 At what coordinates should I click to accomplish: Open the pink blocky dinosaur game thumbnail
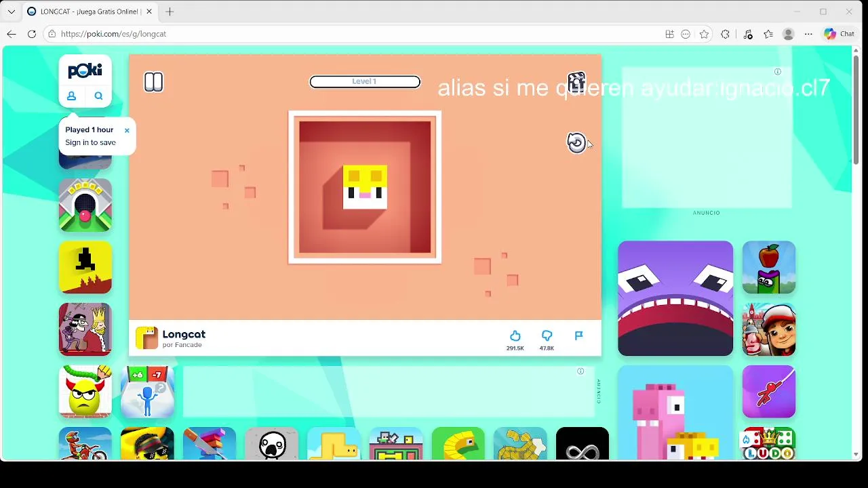click(675, 413)
